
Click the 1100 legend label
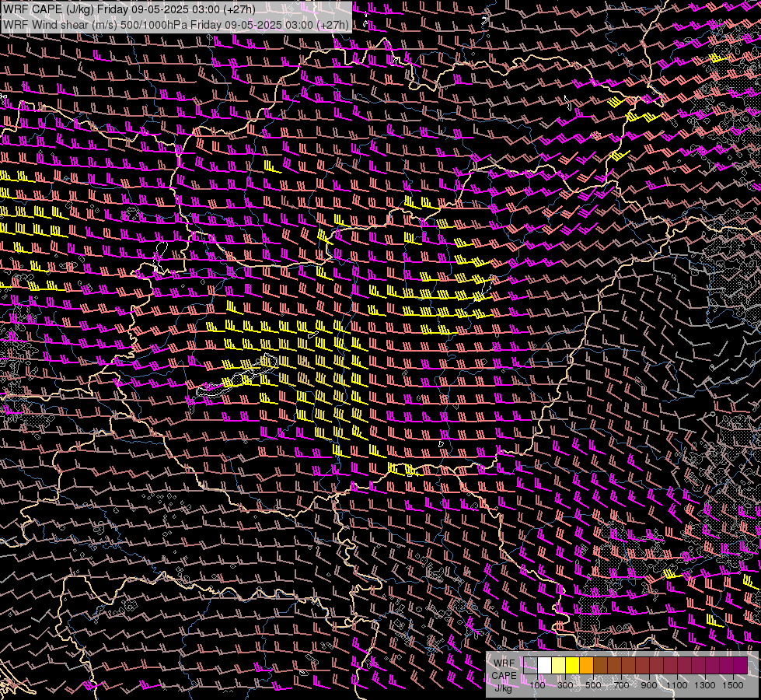[676, 685]
